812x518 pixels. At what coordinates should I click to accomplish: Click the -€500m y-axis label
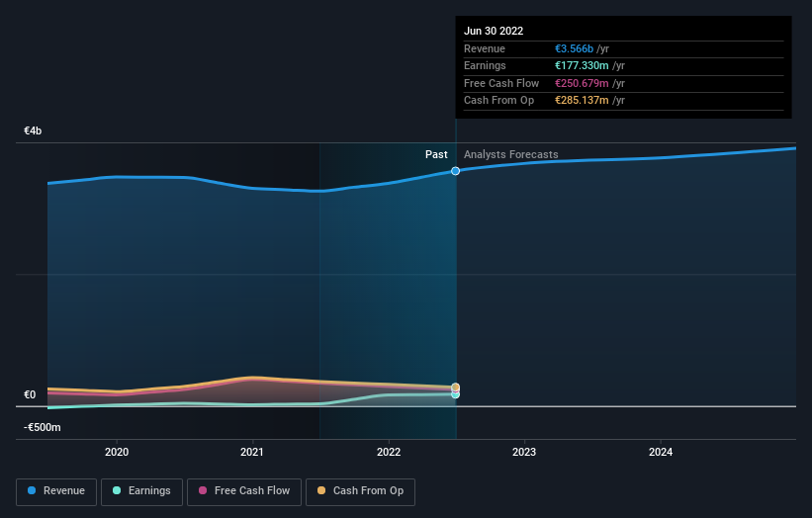(x=42, y=427)
